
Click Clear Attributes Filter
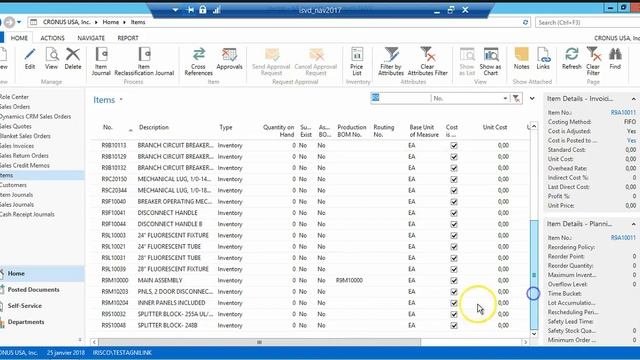427,61
